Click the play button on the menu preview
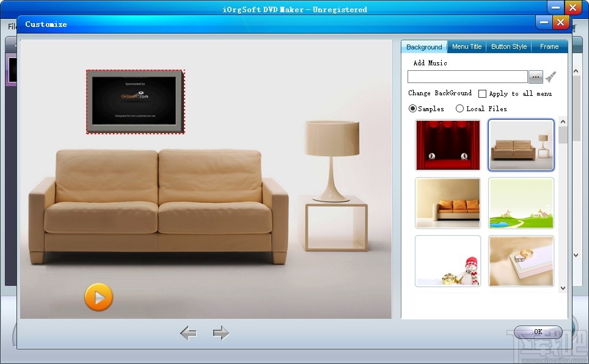589x364 pixels. 98,299
